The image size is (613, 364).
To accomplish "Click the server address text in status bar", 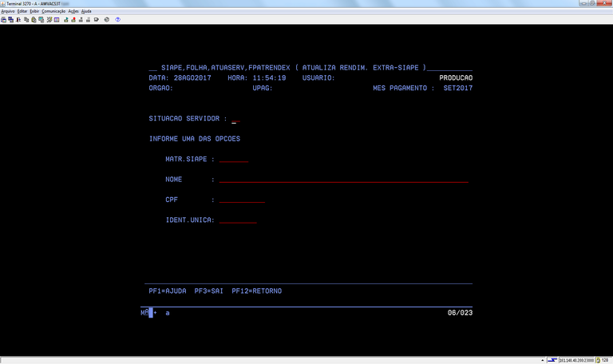I will (x=576, y=360).
